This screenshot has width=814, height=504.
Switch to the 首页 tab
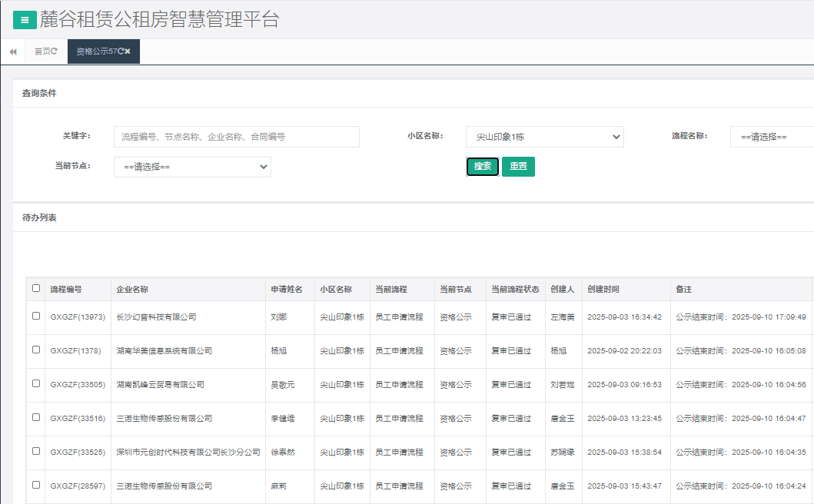point(42,51)
